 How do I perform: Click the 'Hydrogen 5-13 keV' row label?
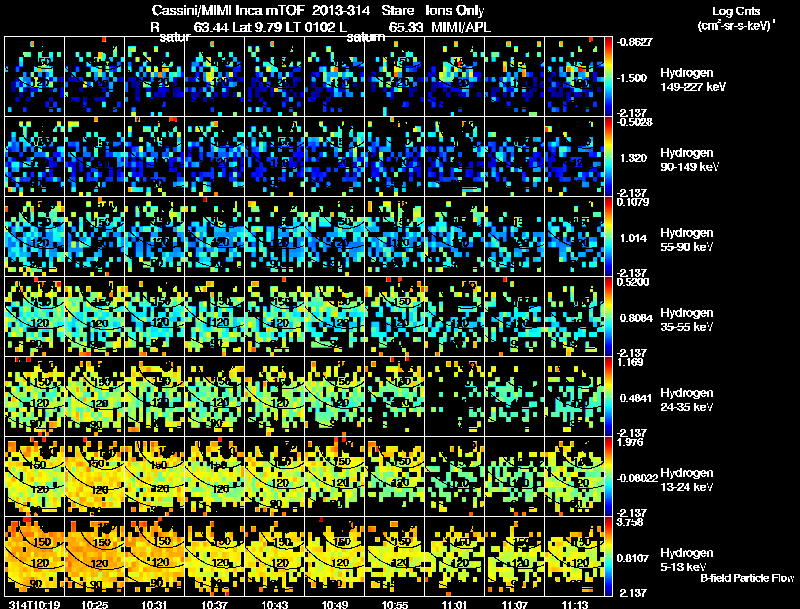[x=687, y=560]
